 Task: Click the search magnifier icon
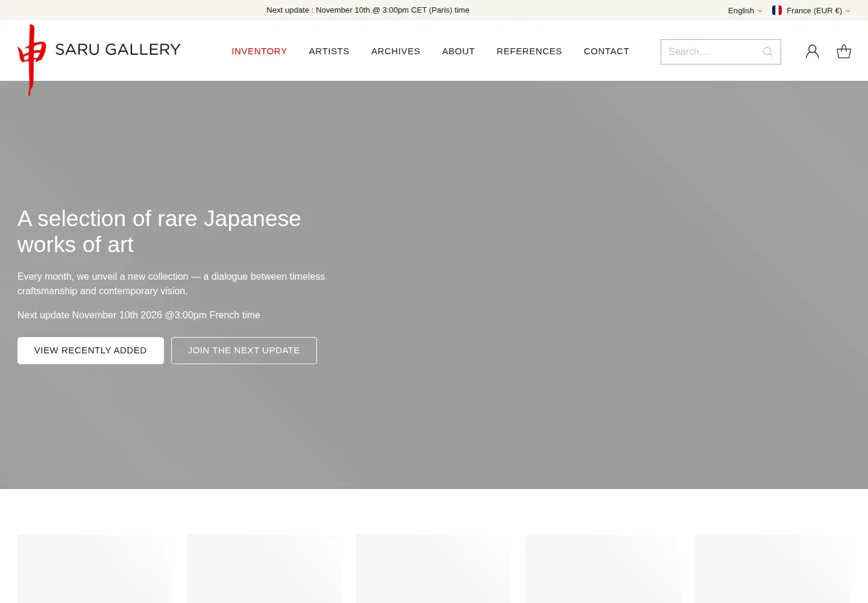(x=767, y=52)
